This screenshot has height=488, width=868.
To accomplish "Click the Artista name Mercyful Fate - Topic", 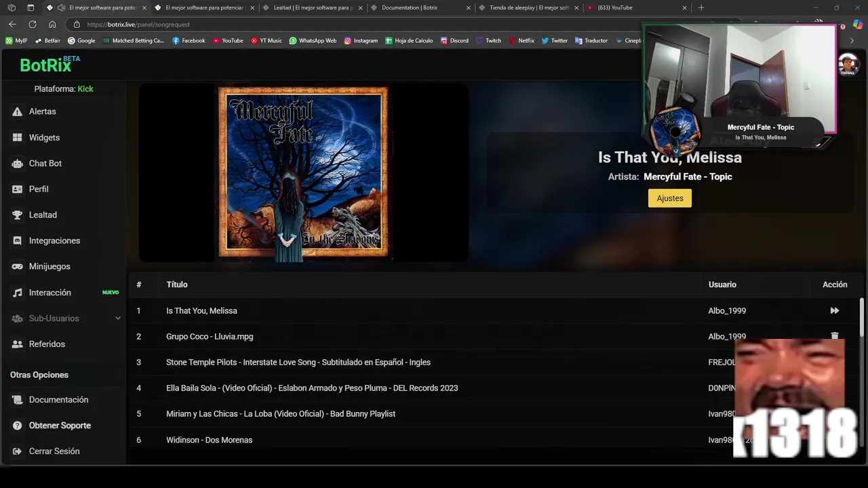I will click(688, 176).
